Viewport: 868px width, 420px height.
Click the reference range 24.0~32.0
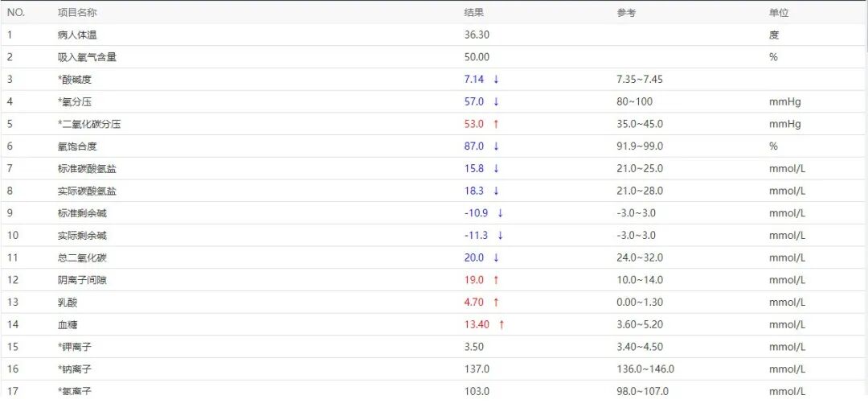(x=640, y=257)
